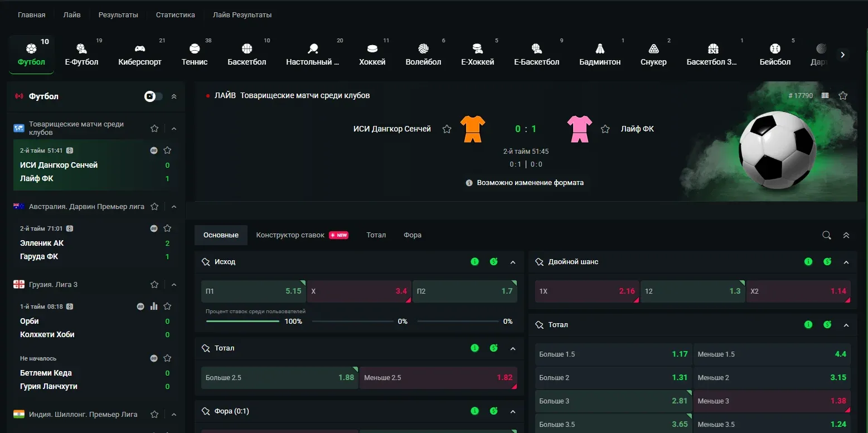The image size is (868, 433).
Task: Open statistics chart icon for Орби match
Action: pos(154,306)
